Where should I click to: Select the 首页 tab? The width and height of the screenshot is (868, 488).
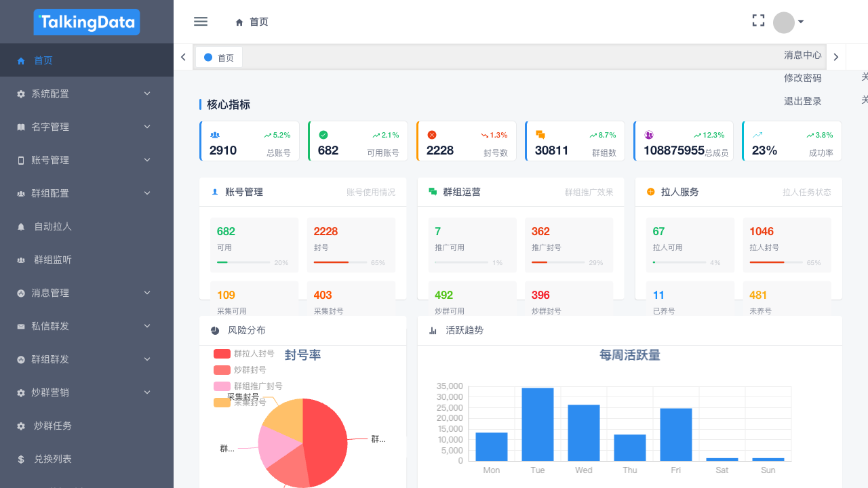[x=219, y=58]
